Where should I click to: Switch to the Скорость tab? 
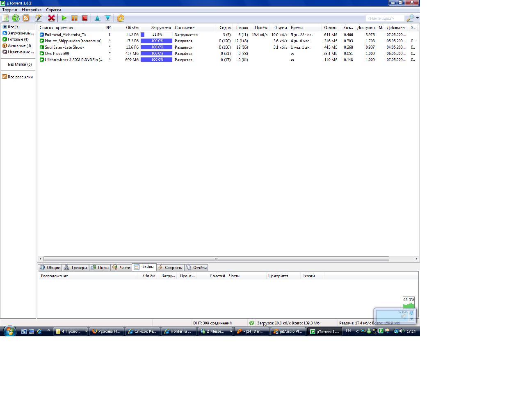click(170, 267)
